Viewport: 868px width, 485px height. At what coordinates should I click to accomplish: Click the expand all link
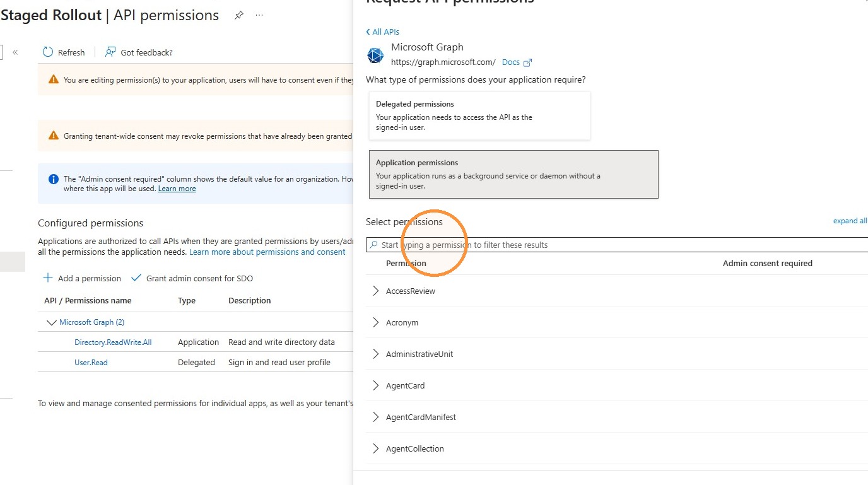pos(850,221)
